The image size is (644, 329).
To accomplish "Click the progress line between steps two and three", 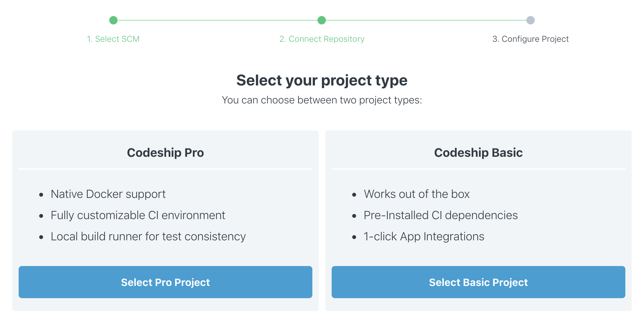I will pos(426,20).
